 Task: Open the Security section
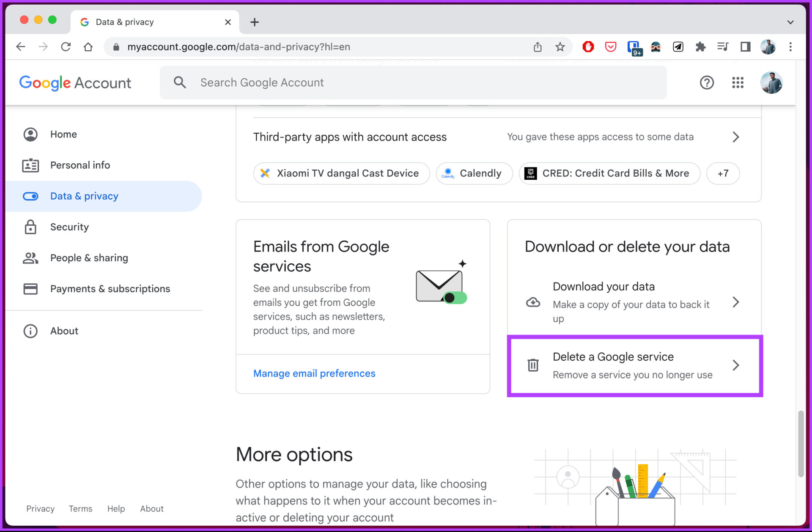click(x=104, y=227)
